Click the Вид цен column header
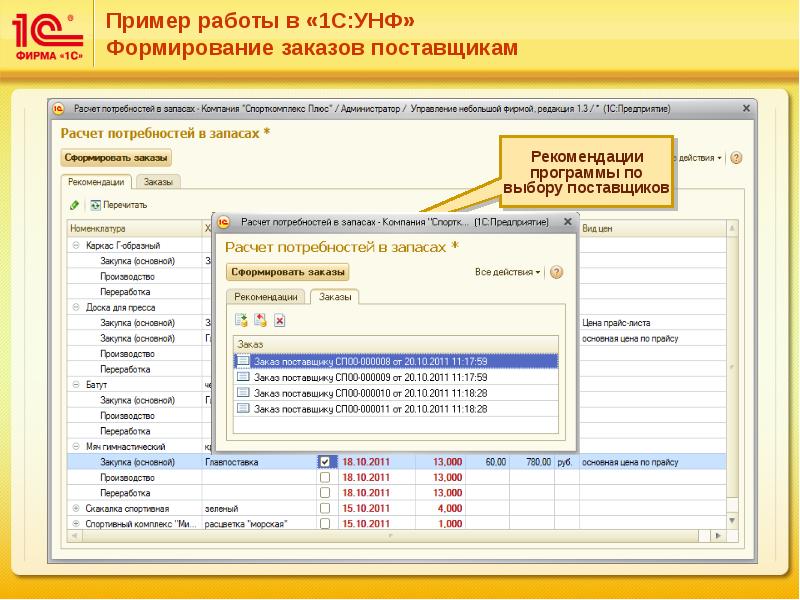800x600 pixels. 653,229
